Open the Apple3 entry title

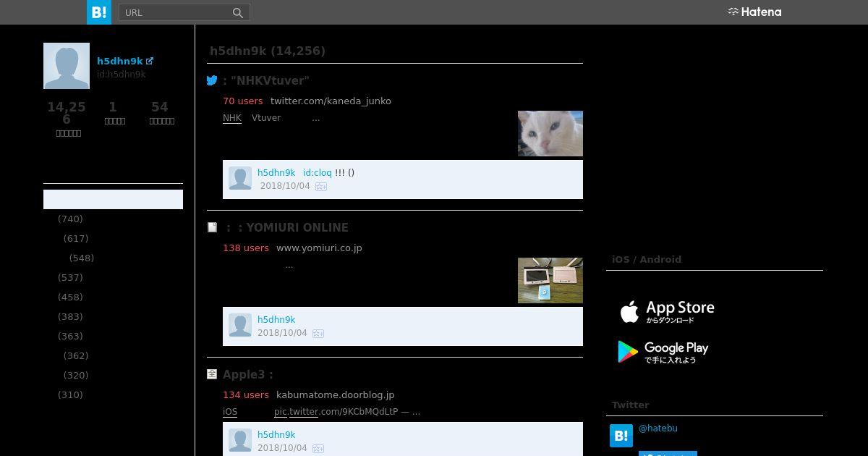pyautogui.click(x=248, y=375)
